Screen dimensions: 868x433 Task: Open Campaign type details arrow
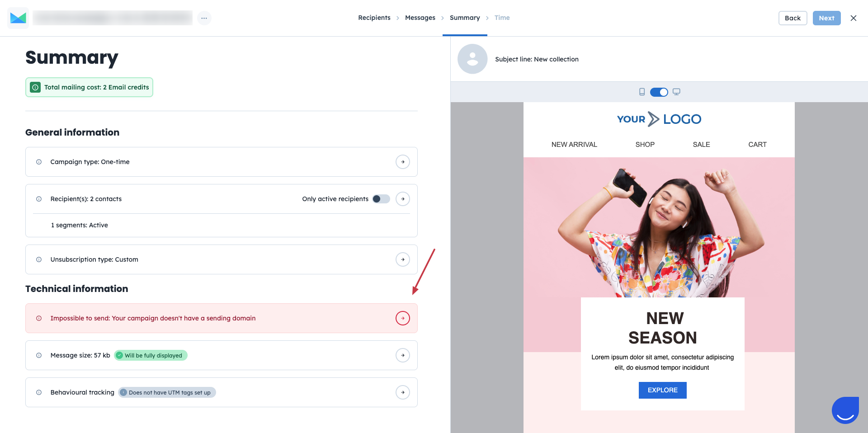click(403, 162)
